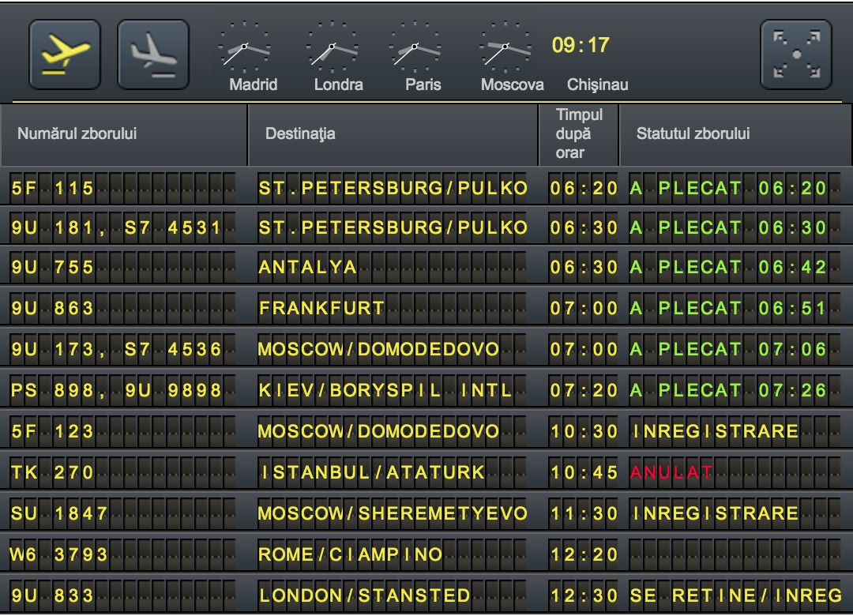853x616 pixels.
Task: Click the red ANULAT status
Action: point(671,472)
